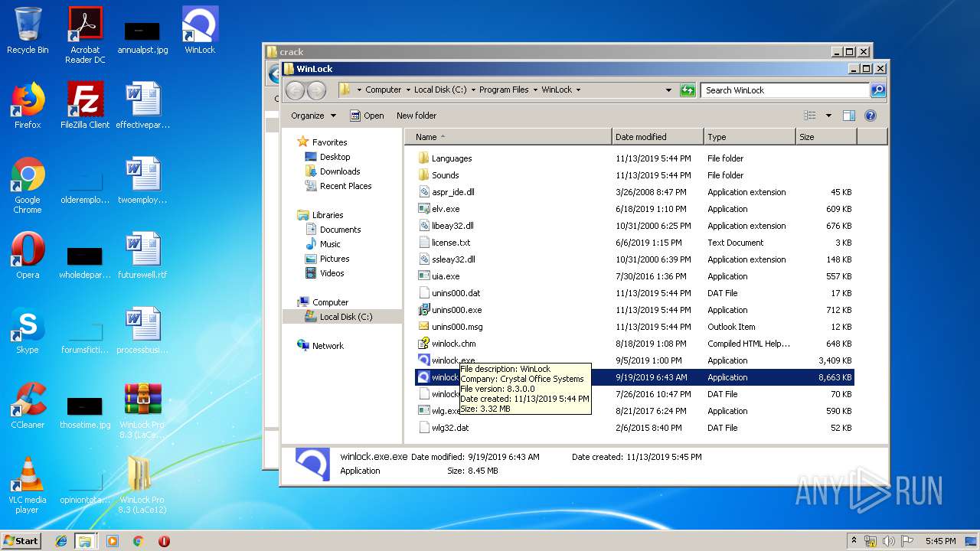The height and width of the screenshot is (551, 980).
Task: Click the Explorer Back navigation button
Action: [x=295, y=90]
